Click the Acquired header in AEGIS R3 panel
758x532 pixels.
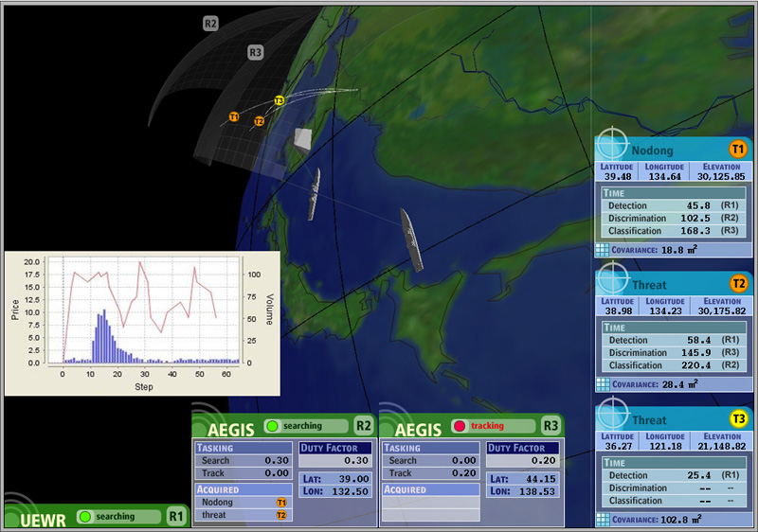click(x=430, y=489)
